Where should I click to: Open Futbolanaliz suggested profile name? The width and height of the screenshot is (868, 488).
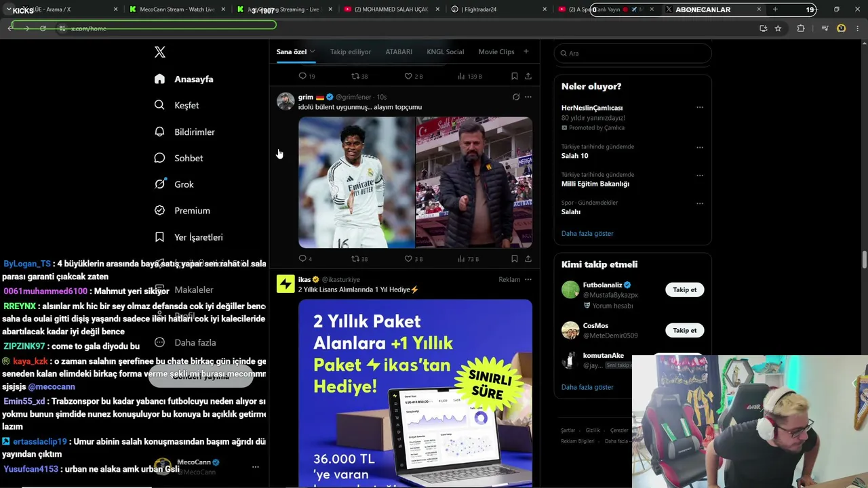(603, 285)
